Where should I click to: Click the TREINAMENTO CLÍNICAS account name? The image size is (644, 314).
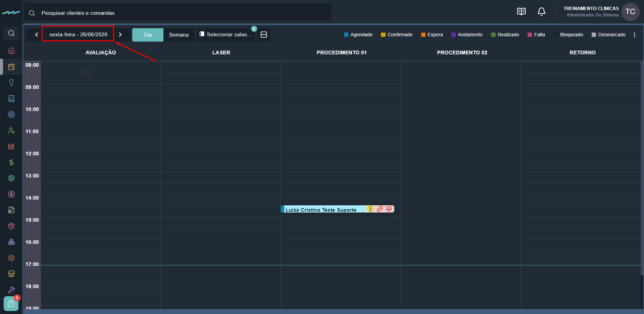[591, 8]
